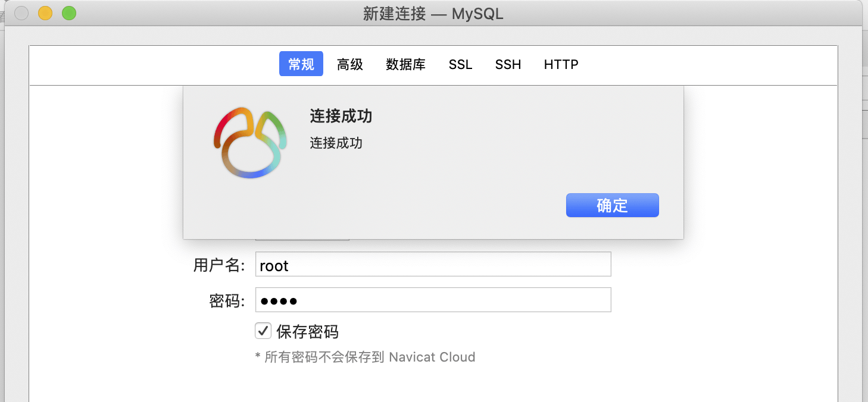The height and width of the screenshot is (402, 868).
Task: Click the grey close button in title bar
Action: pos(21,12)
